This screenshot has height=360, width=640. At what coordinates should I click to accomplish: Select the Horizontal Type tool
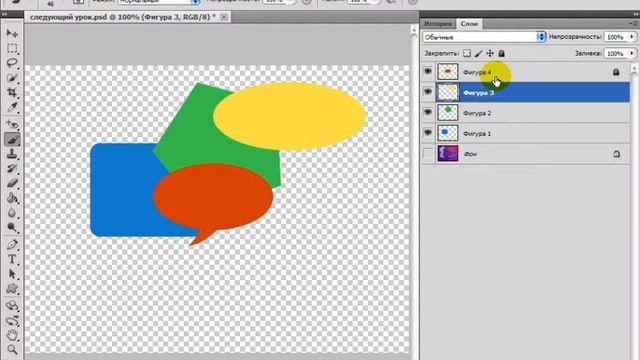point(12,259)
